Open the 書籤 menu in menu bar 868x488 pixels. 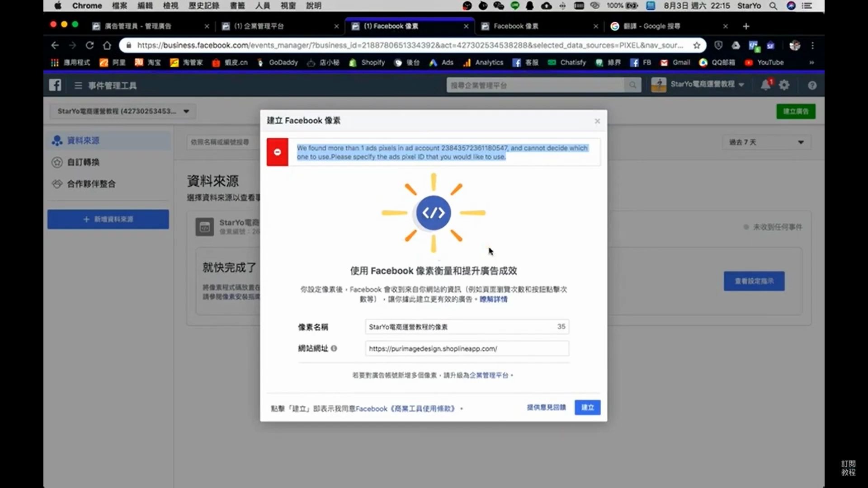click(x=237, y=6)
